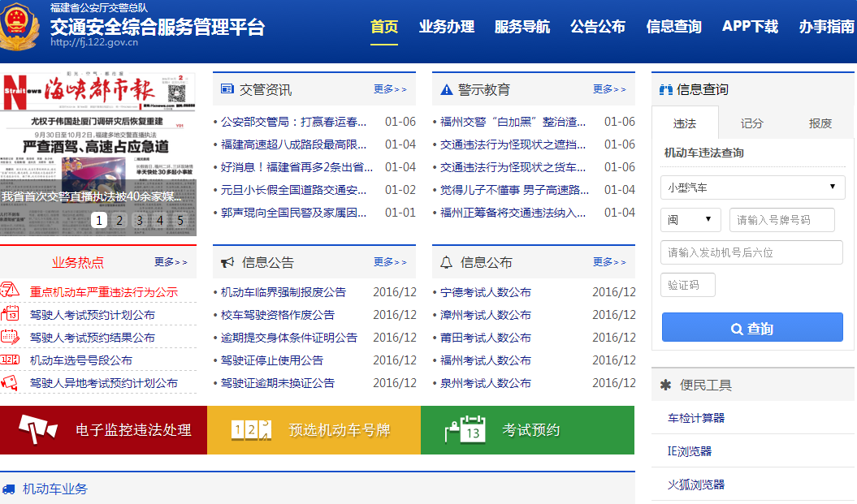The height and width of the screenshot is (504, 857).
Task: Click the calendar icon on 考试预约 banner
Action: tap(465, 429)
